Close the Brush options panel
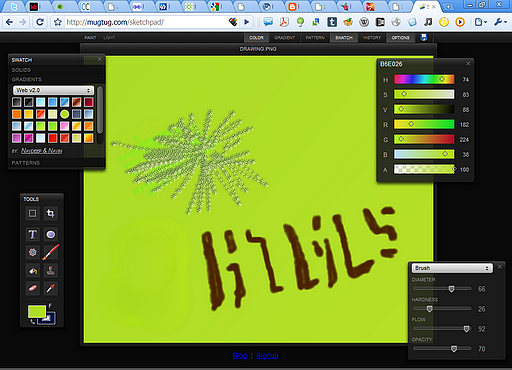 tap(500, 267)
